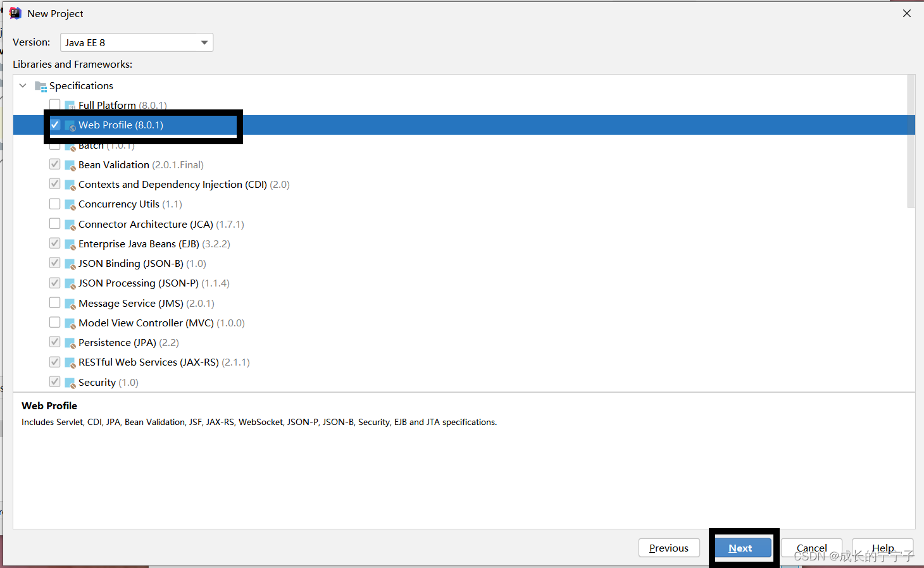Toggle the JSON Processing checkbox
Screen dimensions: 924x568
(55, 283)
